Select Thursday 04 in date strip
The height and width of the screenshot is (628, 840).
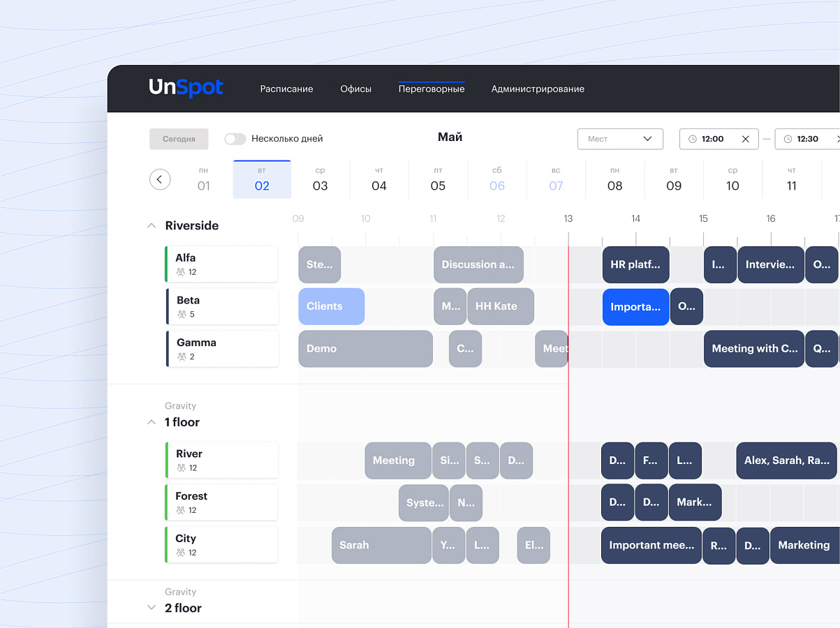coord(379,179)
